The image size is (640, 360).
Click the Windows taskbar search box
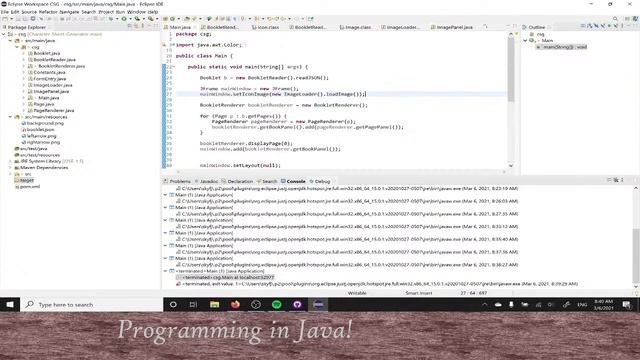point(91,304)
